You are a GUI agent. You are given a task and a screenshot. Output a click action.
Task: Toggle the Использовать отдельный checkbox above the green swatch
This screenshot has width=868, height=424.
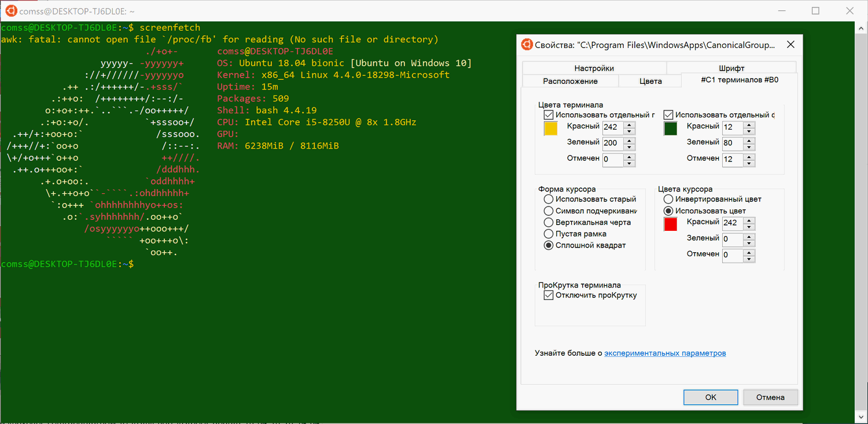pos(668,115)
